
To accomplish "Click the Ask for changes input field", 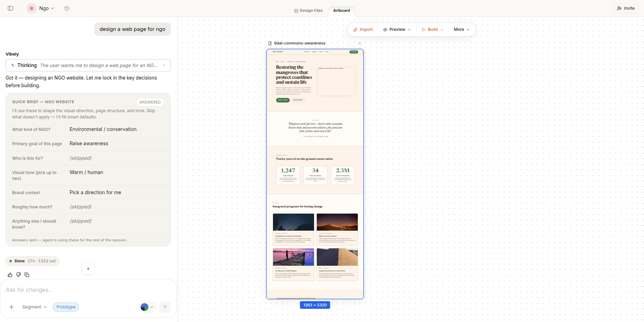I will 88,290.
